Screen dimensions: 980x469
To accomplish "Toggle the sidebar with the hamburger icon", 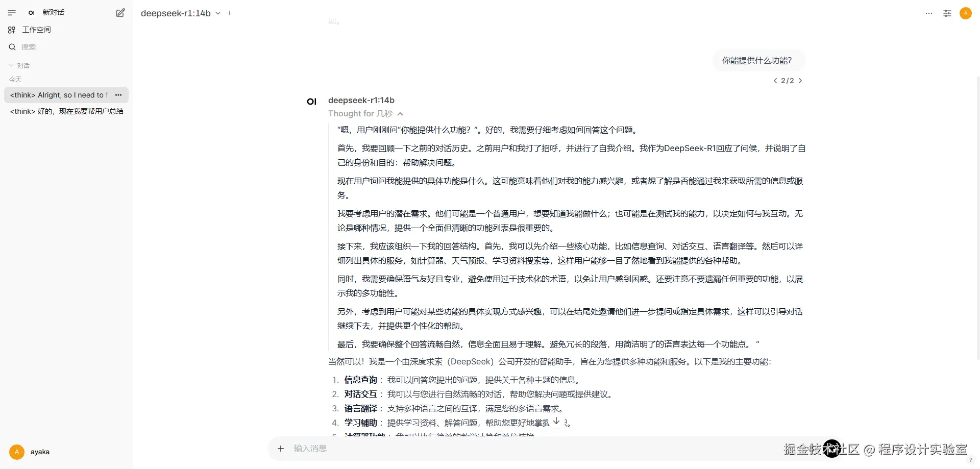I will (12, 13).
